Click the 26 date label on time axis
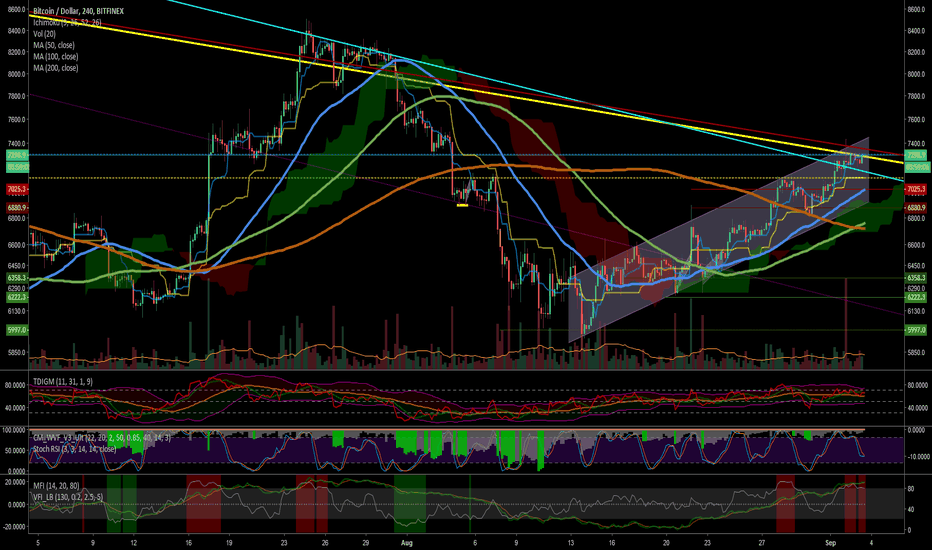Image resolution: width=932 pixels, height=550 pixels. [x=325, y=543]
